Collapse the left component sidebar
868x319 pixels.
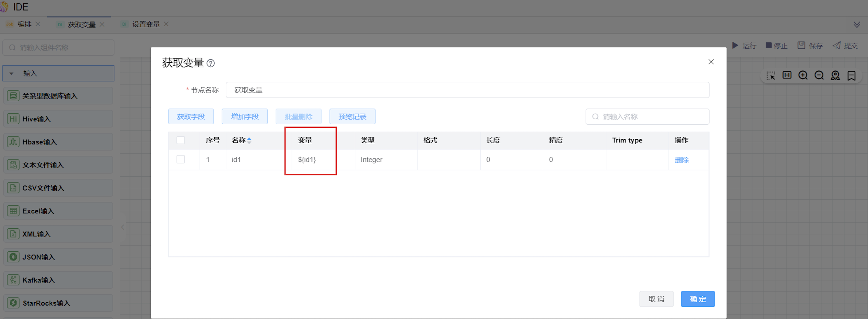point(123,227)
